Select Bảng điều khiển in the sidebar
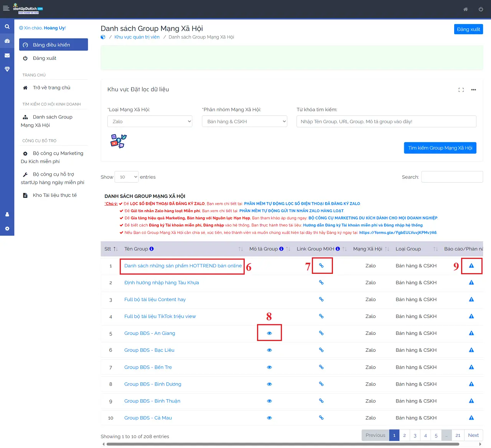This screenshot has width=491, height=448. (x=53, y=45)
